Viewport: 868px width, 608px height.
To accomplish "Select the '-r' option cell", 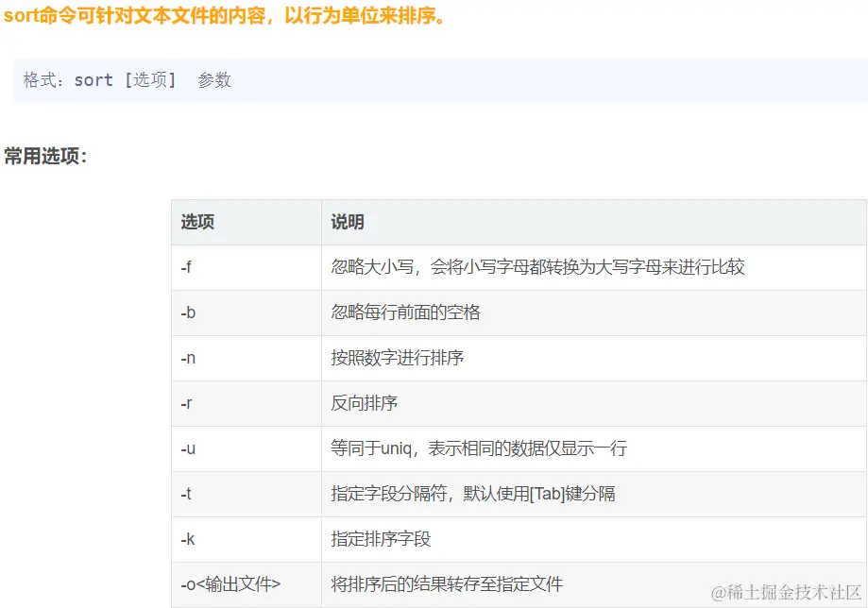I will pos(247,404).
